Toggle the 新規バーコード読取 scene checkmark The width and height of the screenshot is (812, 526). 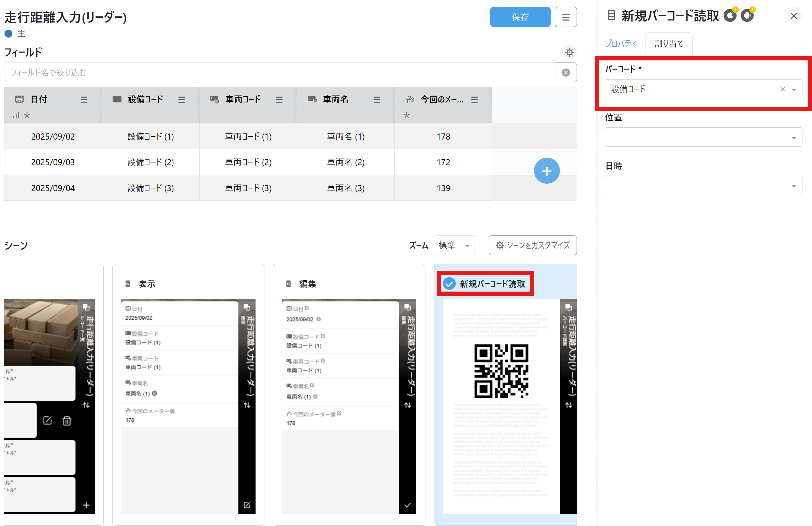pos(449,284)
